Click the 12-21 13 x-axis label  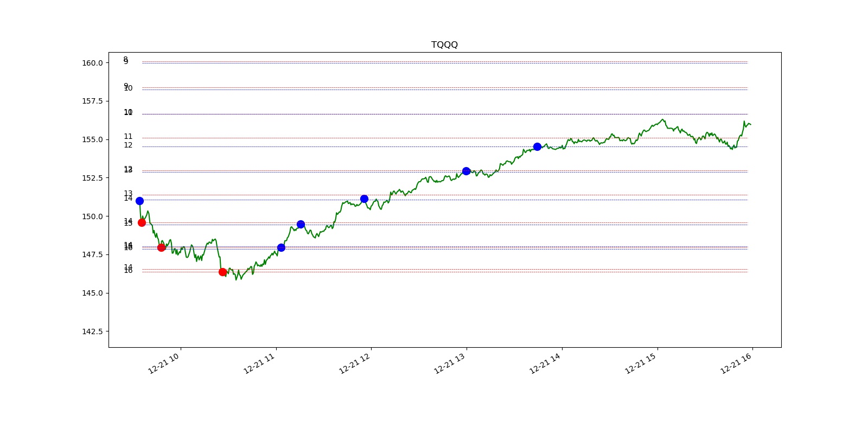pos(450,363)
